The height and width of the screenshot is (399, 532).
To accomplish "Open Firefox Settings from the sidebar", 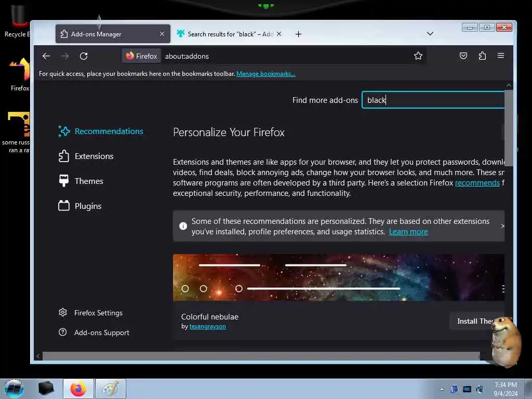I will (90, 313).
